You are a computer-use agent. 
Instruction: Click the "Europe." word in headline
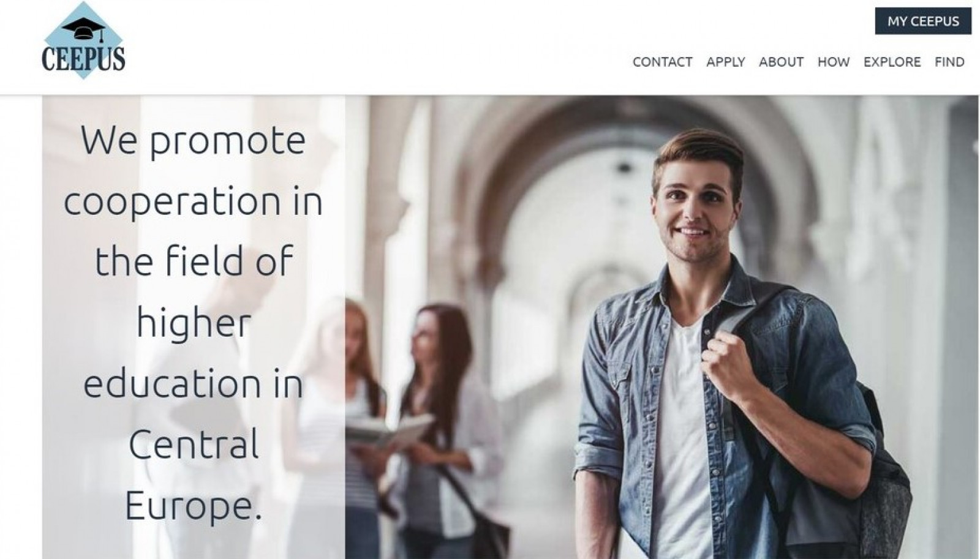(194, 506)
